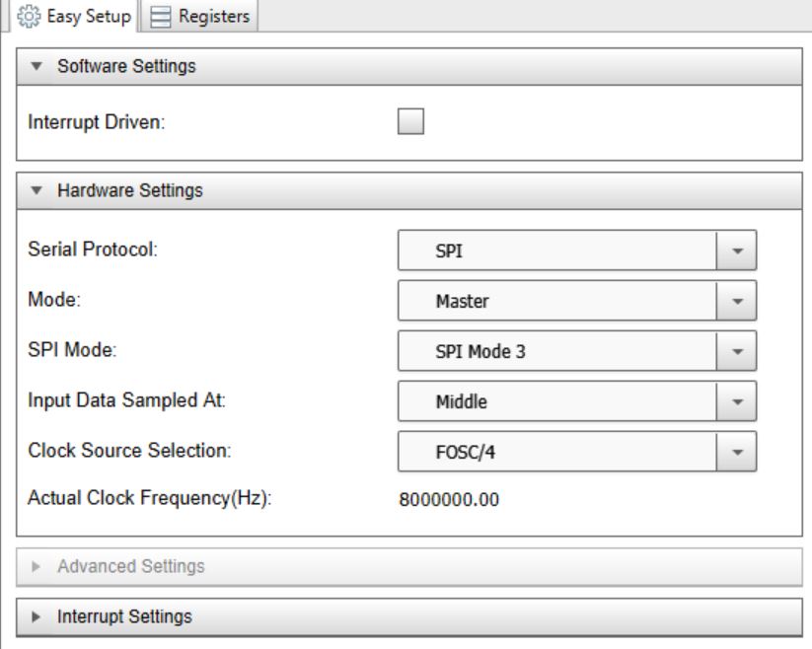Click the Actual Clock Frequency value 8000000.00
Viewport: 812px width, 649px height.
[449, 500]
